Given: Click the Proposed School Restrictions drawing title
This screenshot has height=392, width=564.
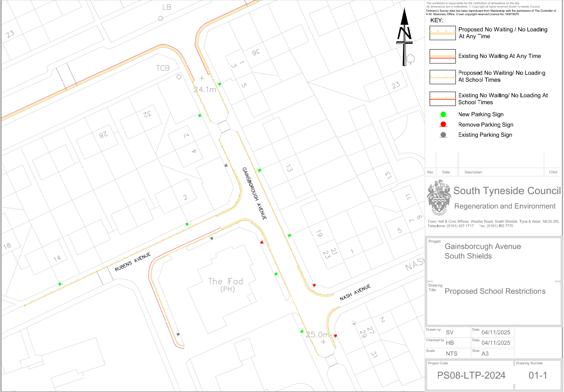Looking at the screenshot, I should tap(495, 291).
